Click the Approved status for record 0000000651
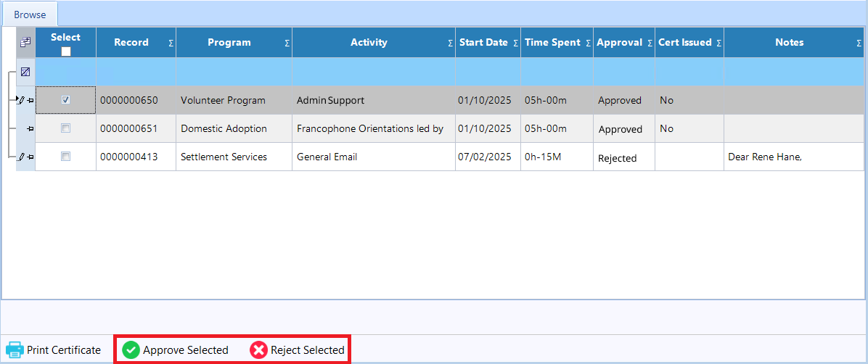Image resolution: width=868 pixels, height=364 pixels. [624, 129]
